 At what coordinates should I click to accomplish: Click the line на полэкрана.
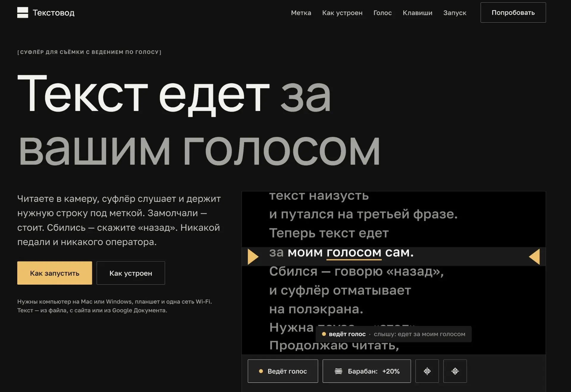click(x=316, y=309)
